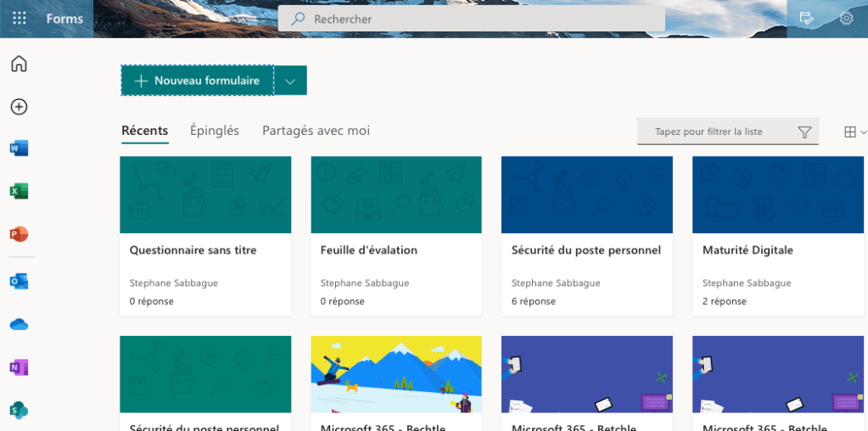Select the Partagés avec moi tab

pos(316,131)
